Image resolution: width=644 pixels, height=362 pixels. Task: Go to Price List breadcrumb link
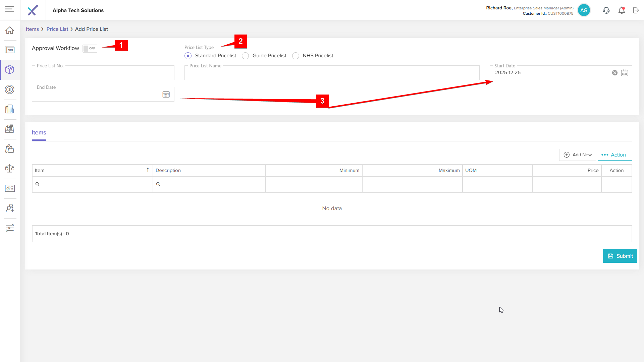coord(57,29)
